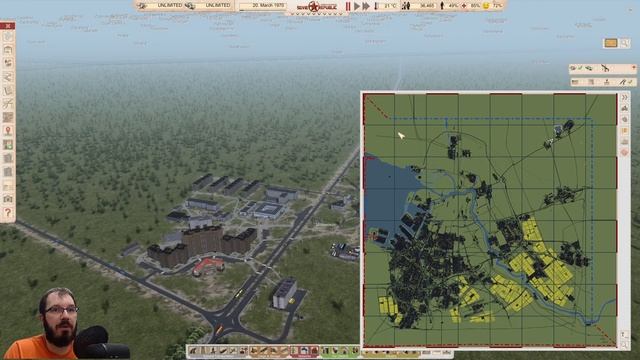Click the smiley happiness indicator in top bar
Viewport: 640px width, 360px height.
click(486, 6)
